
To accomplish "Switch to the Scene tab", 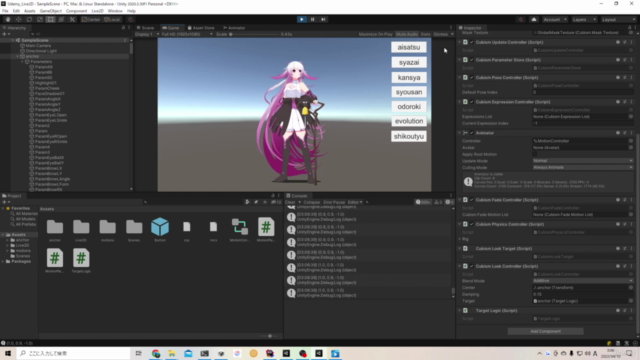I will click(145, 28).
